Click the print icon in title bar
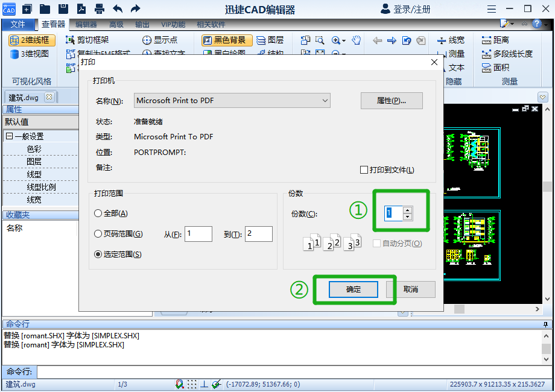 [100, 8]
